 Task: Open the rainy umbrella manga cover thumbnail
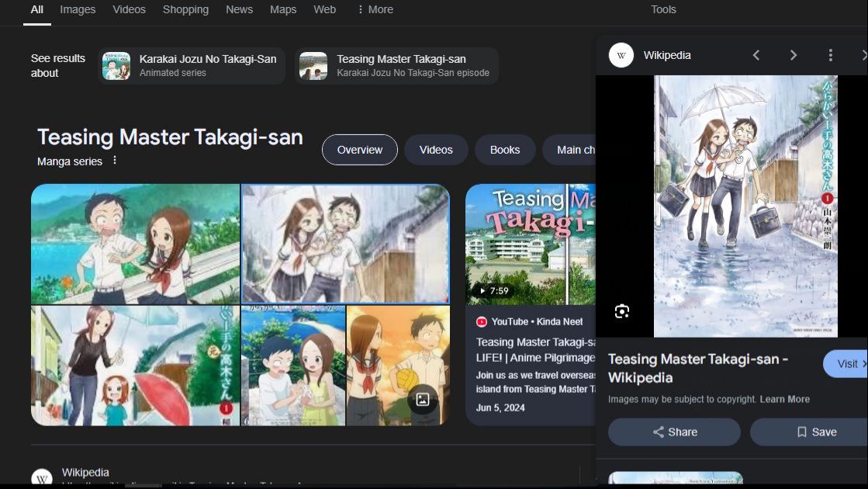[345, 244]
